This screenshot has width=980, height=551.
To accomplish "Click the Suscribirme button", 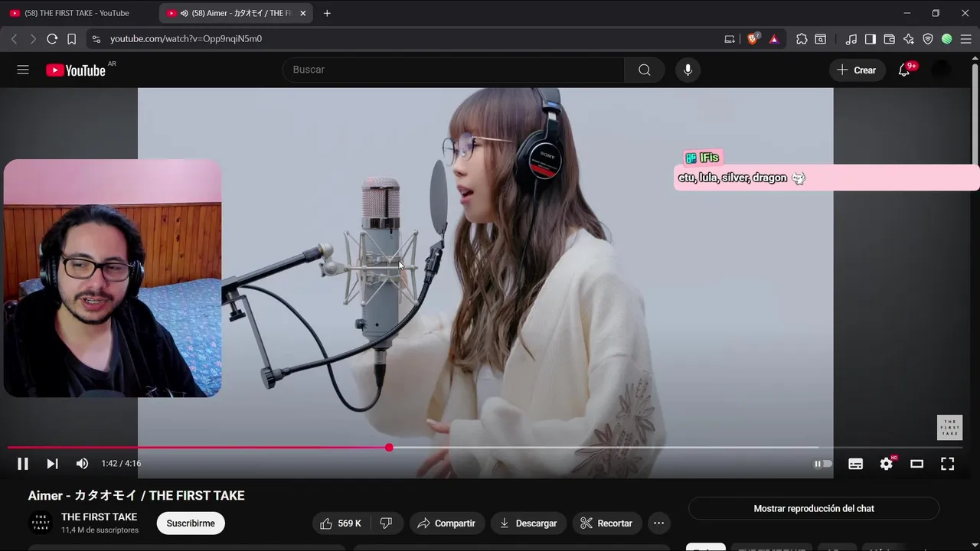I will 191,523.
